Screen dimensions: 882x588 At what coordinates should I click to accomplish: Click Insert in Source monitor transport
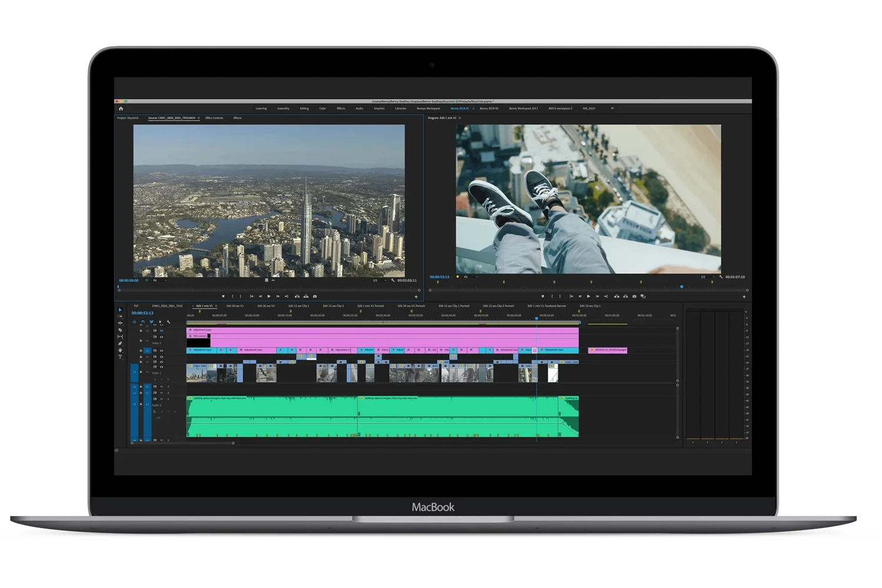297,296
